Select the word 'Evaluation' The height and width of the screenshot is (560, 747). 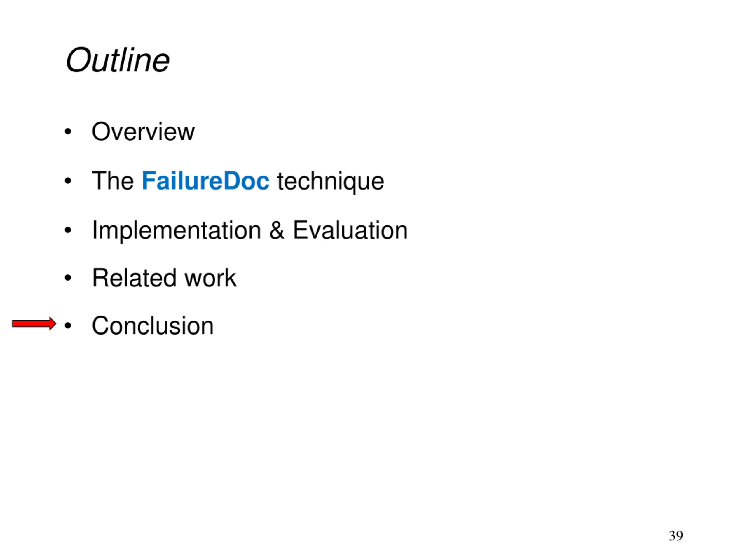350,230
